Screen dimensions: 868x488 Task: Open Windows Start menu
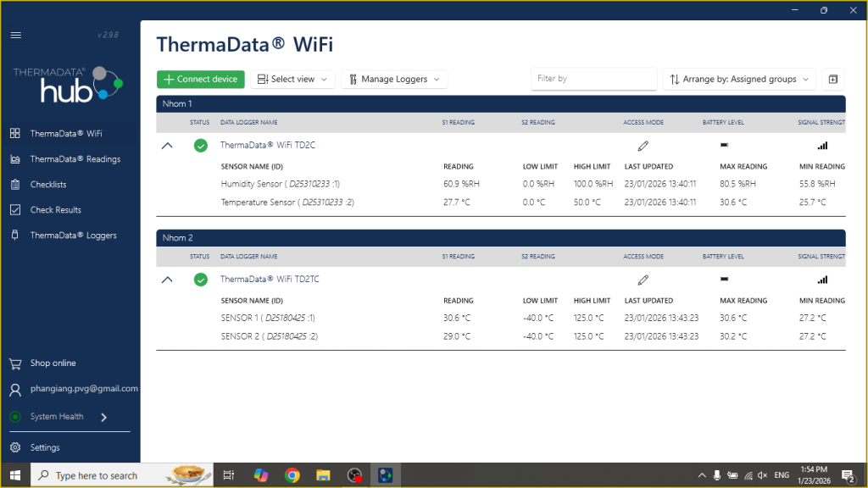tap(15, 475)
